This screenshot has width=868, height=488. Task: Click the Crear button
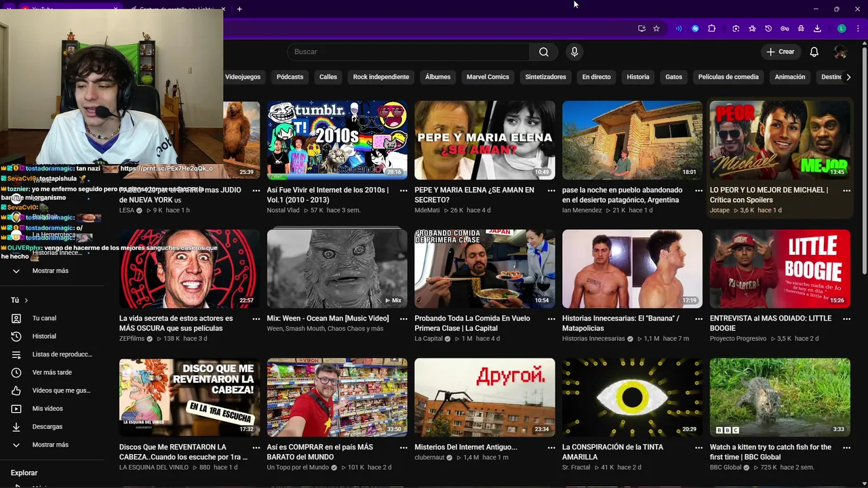point(780,52)
